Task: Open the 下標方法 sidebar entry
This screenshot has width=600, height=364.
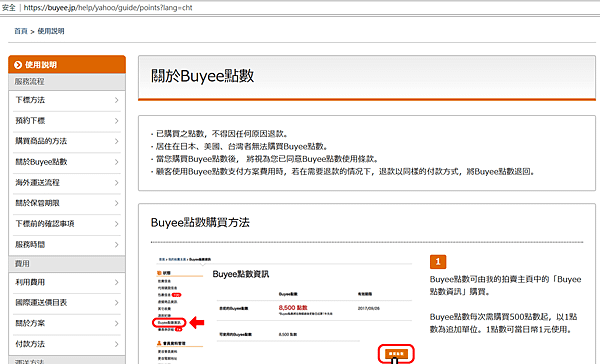Action: (x=67, y=100)
